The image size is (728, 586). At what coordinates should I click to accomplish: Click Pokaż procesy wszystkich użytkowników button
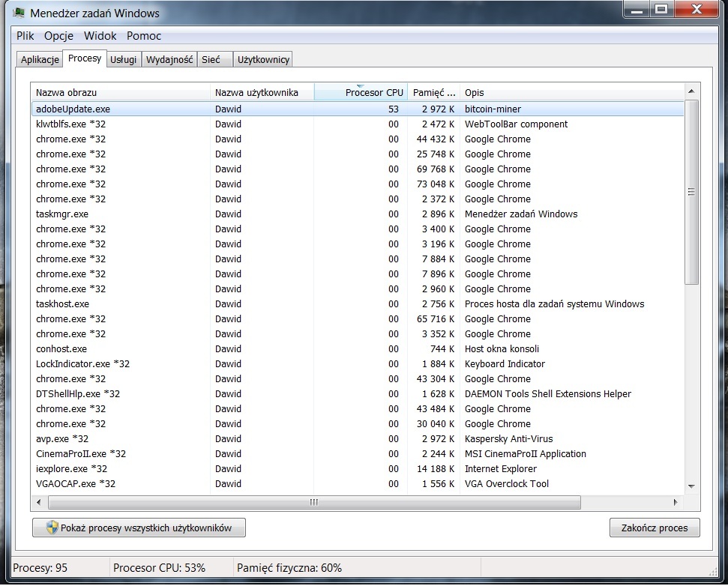[x=139, y=528]
